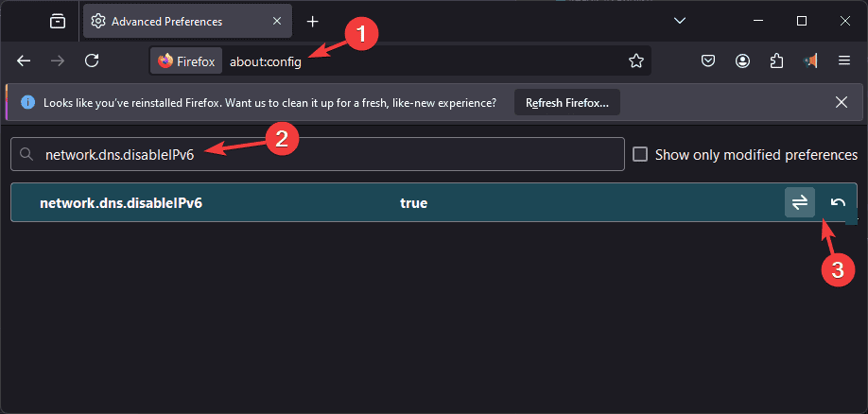Click the megaphone toolbar icon

point(810,60)
